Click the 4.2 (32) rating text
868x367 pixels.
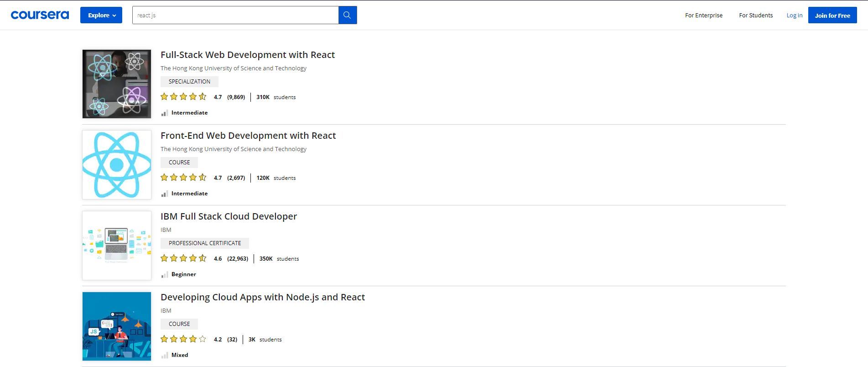[225, 340]
